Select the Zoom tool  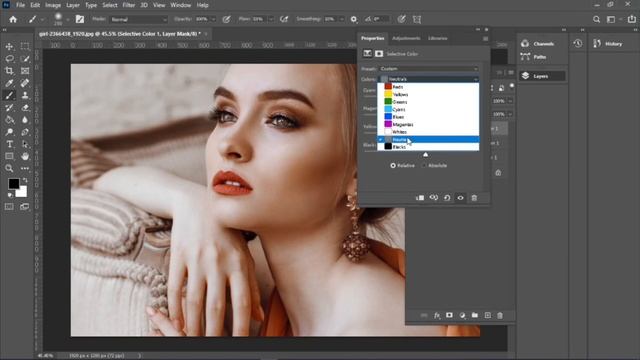tap(9, 168)
